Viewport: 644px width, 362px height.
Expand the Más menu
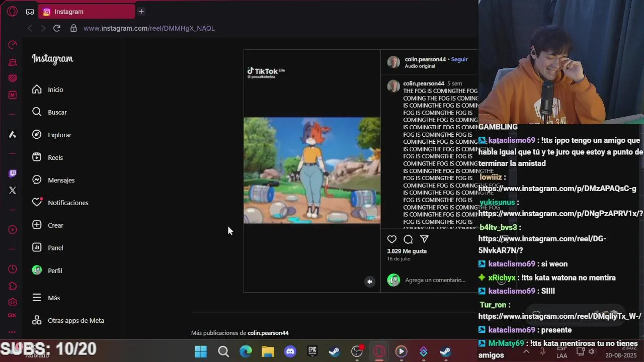pos(46,298)
